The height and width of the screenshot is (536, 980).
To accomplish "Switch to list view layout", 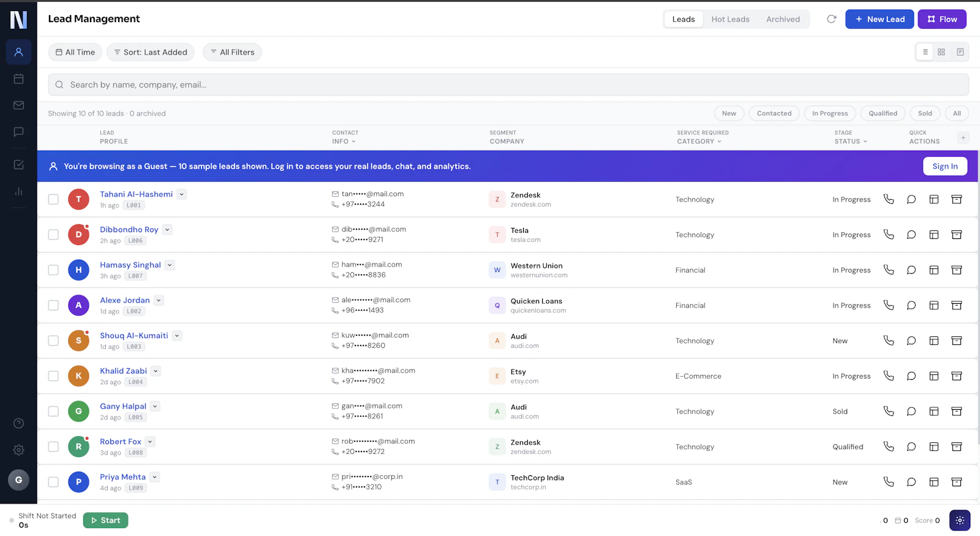I will [x=925, y=52].
